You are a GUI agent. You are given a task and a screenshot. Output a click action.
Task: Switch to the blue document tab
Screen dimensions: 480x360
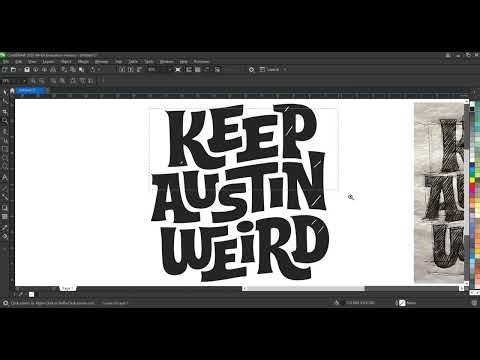(x=30, y=90)
